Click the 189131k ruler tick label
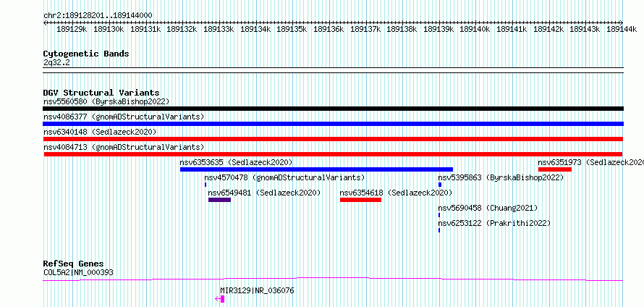The image size is (644, 307). click(145, 30)
